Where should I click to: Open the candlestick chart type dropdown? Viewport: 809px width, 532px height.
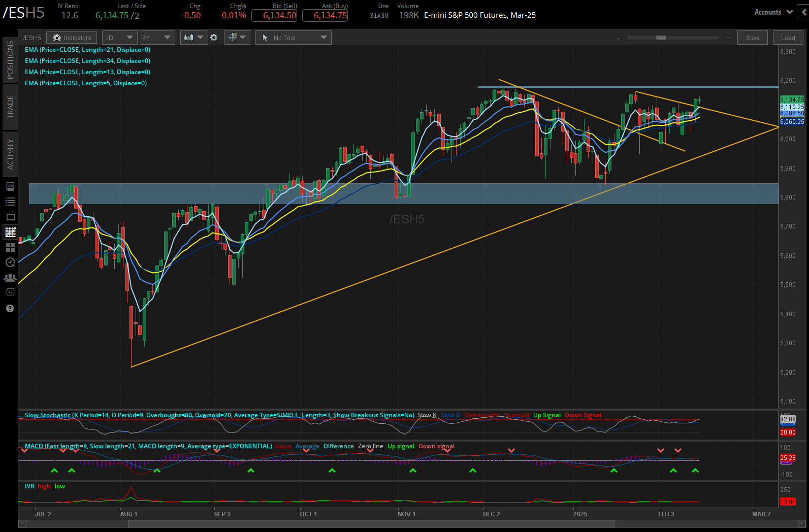194,38
